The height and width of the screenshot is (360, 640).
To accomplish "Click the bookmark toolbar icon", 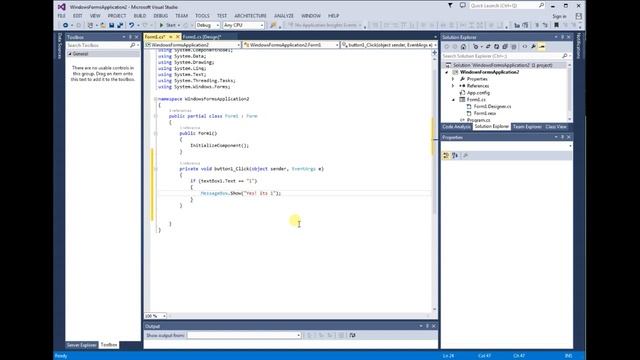I will [x=556, y=25].
